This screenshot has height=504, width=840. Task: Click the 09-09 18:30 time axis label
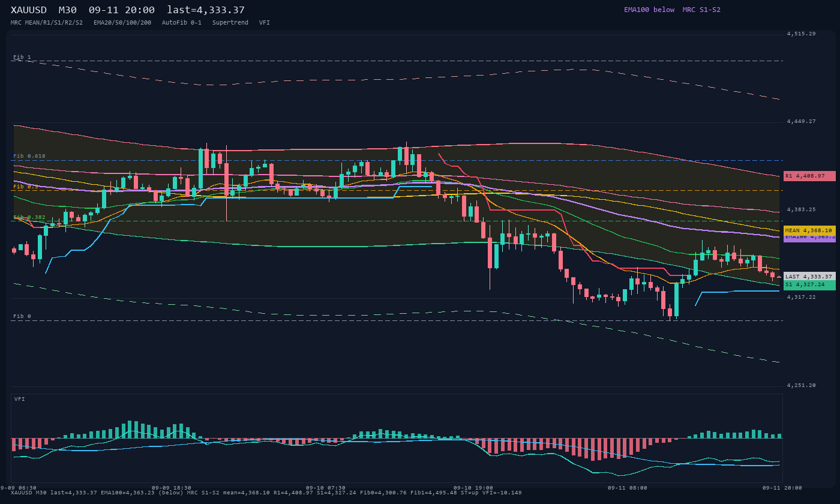[x=172, y=488]
